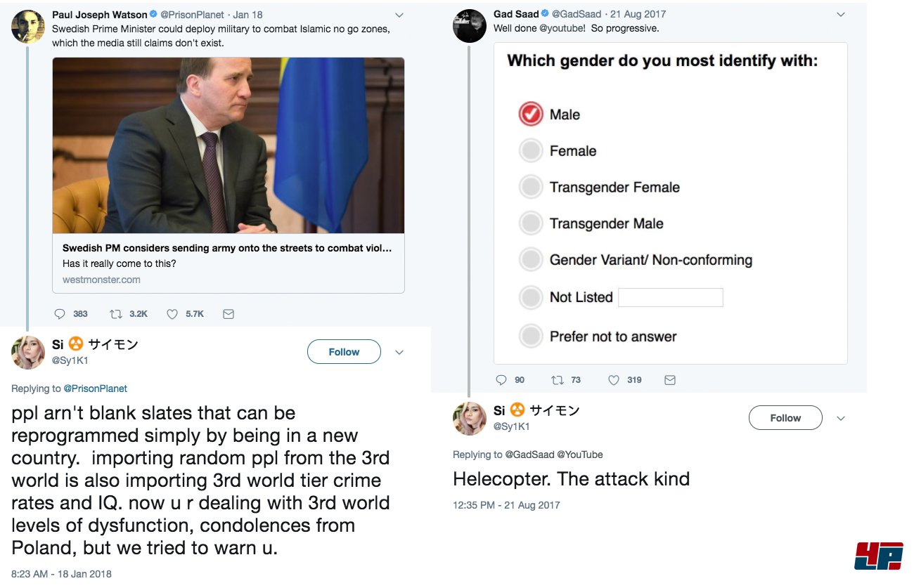Select Prefer not to answer option
The height and width of the screenshot is (588, 914).
pos(531,336)
